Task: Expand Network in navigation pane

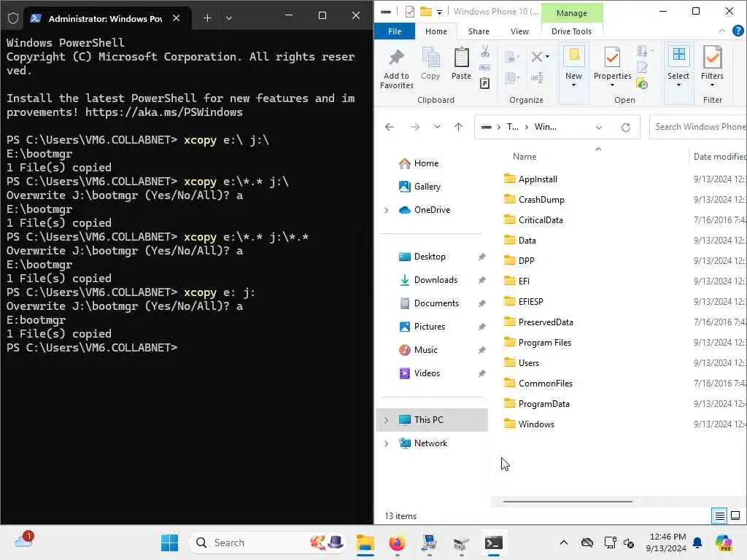Action: point(387,443)
